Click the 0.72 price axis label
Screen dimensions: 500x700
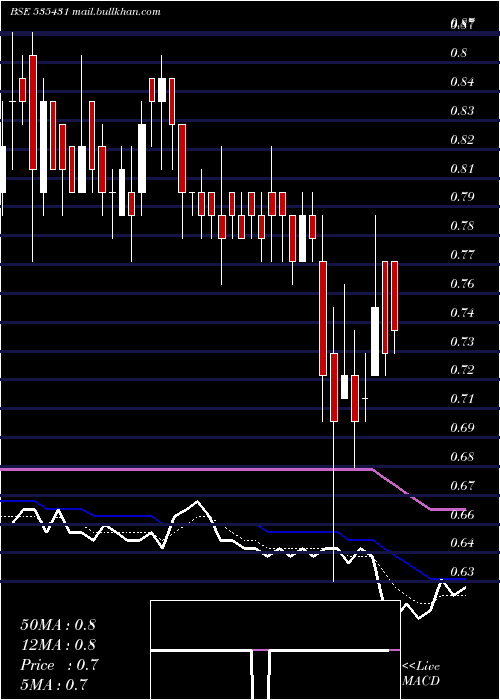[x=462, y=370]
